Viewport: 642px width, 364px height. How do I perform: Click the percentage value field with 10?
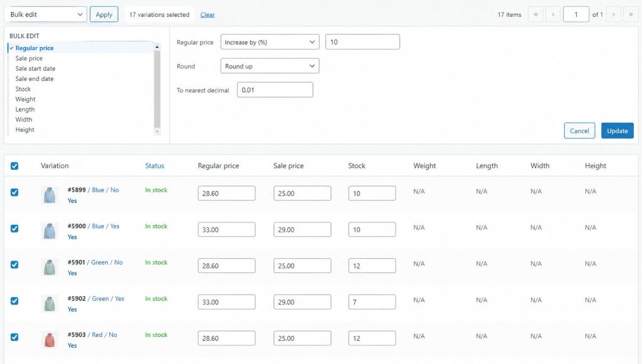pyautogui.click(x=362, y=42)
